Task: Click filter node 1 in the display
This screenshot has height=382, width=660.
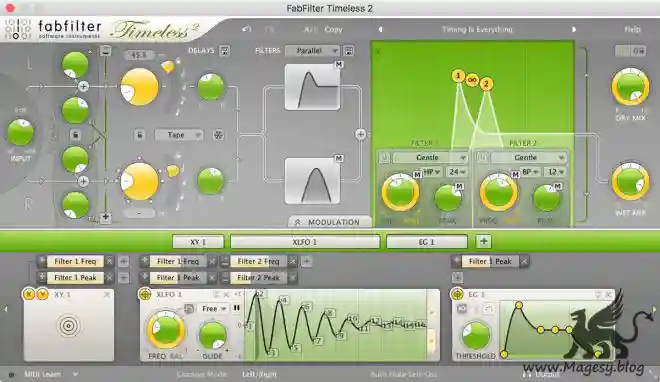Action: point(458,76)
